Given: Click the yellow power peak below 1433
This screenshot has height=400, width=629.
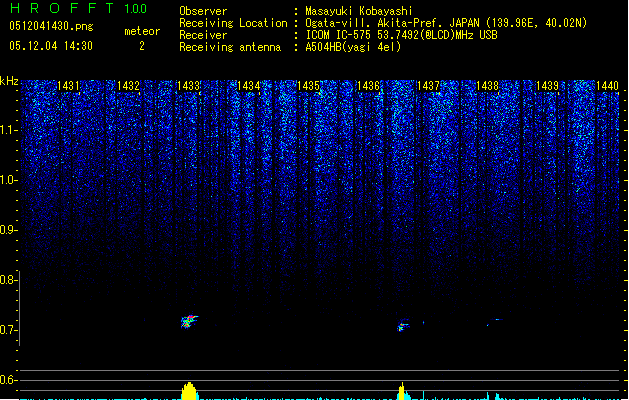Looking at the screenshot, I should click(189, 391).
